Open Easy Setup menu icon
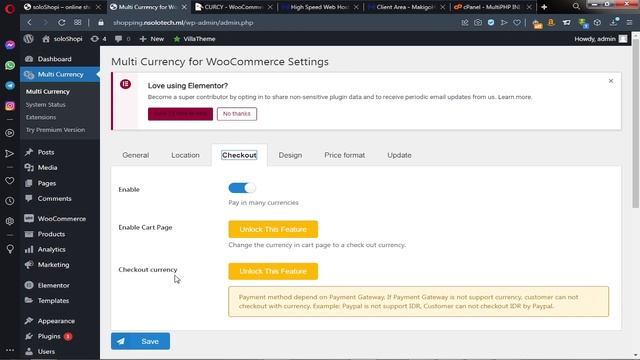This screenshot has width=640, height=360. coord(629,22)
